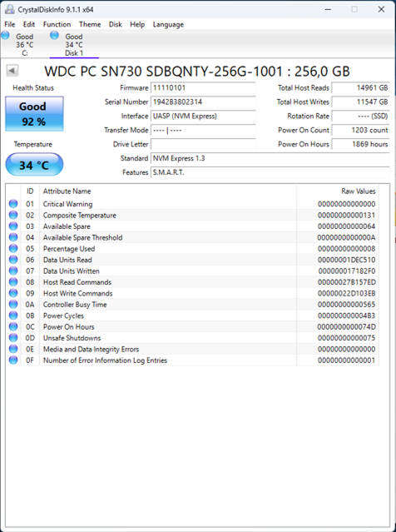Click the status orb of attribute 0C row
396x532 pixels.
click(13, 326)
